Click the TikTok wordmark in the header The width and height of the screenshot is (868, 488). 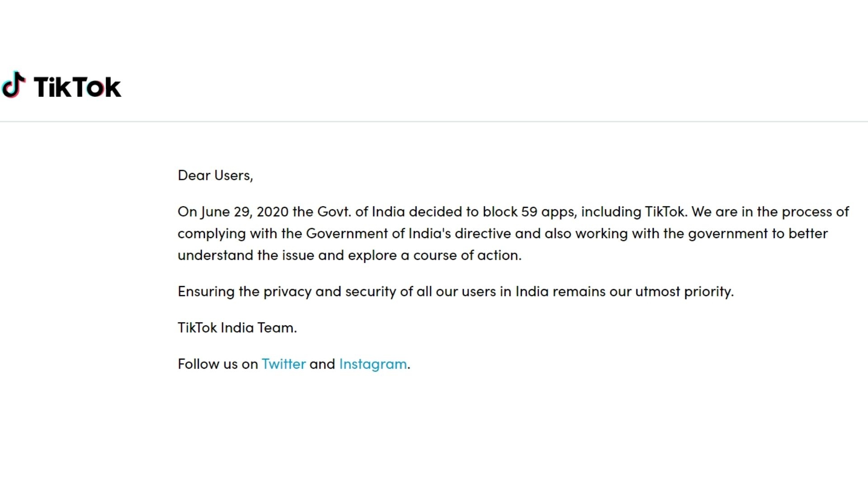pos(77,87)
